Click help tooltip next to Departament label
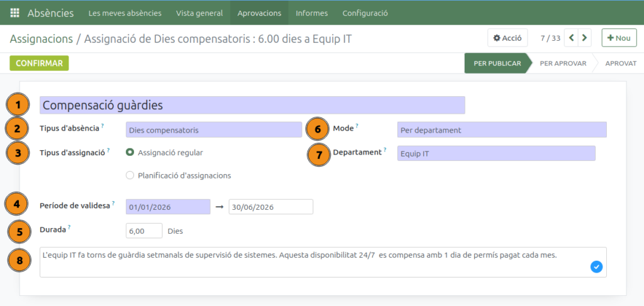Screen dimensions: 644x306 tap(385, 150)
